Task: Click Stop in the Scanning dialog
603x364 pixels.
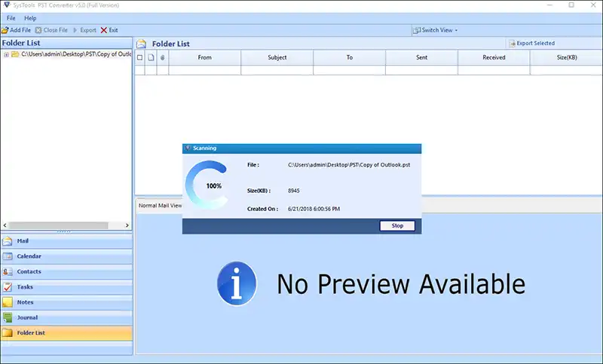Action: tap(397, 225)
